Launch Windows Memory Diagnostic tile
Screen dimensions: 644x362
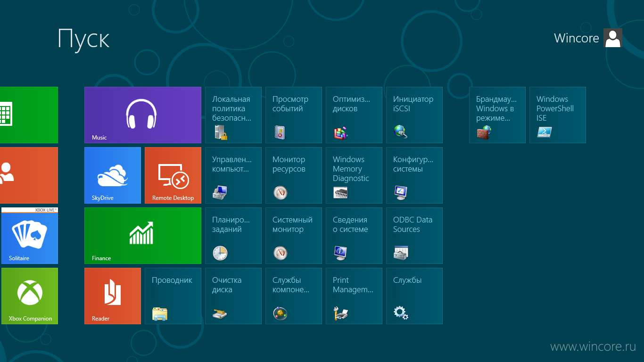354,175
